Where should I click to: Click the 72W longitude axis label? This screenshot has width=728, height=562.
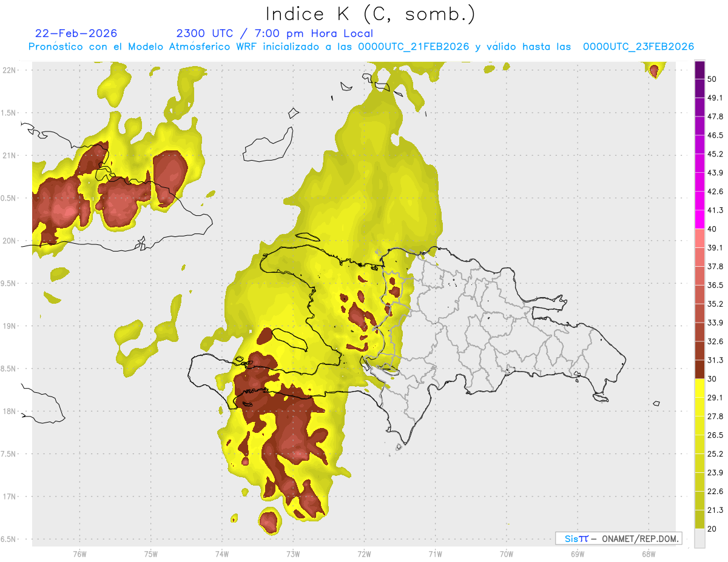click(364, 554)
